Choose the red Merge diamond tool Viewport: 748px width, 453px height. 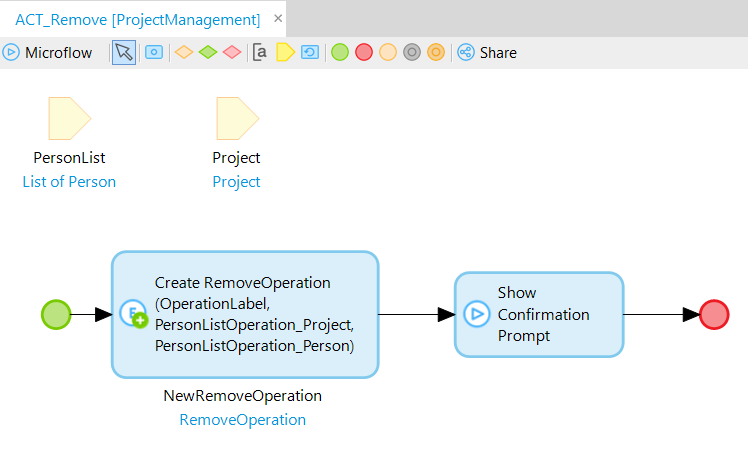(232, 52)
